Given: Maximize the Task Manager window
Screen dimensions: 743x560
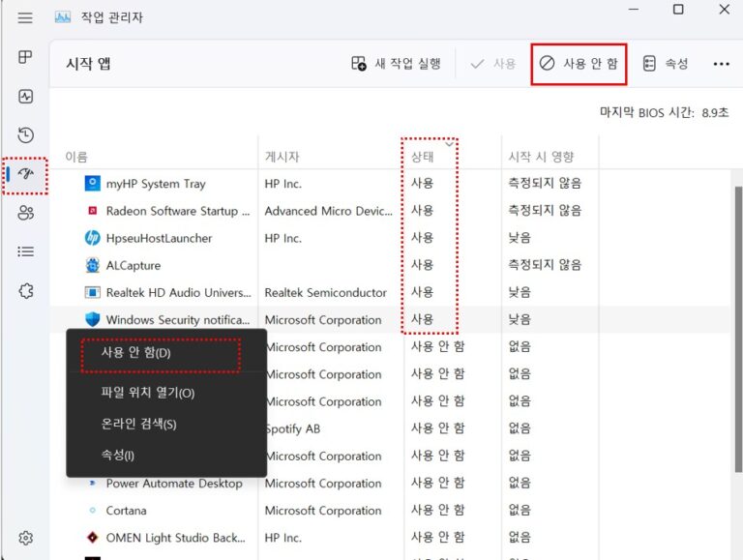Looking at the screenshot, I should 678,9.
